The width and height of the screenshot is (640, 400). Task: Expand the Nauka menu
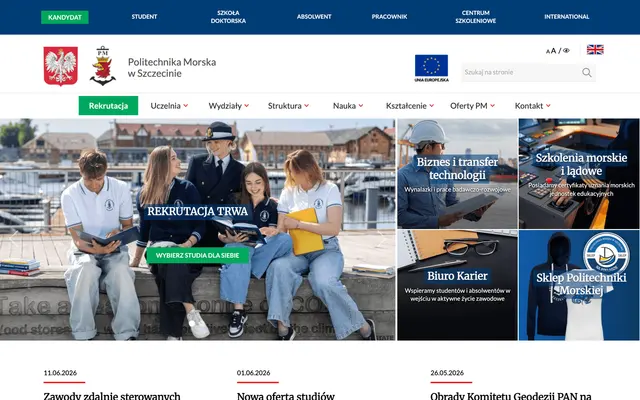click(x=348, y=106)
